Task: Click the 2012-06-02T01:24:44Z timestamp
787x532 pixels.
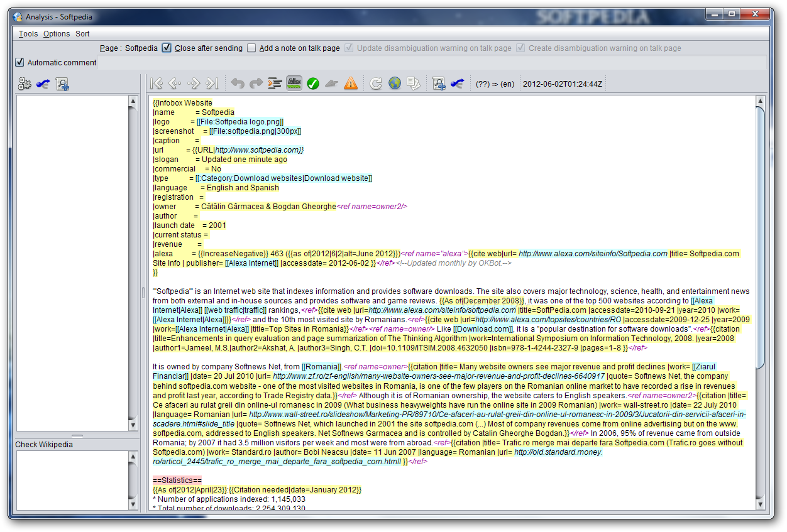Action: 563,84
